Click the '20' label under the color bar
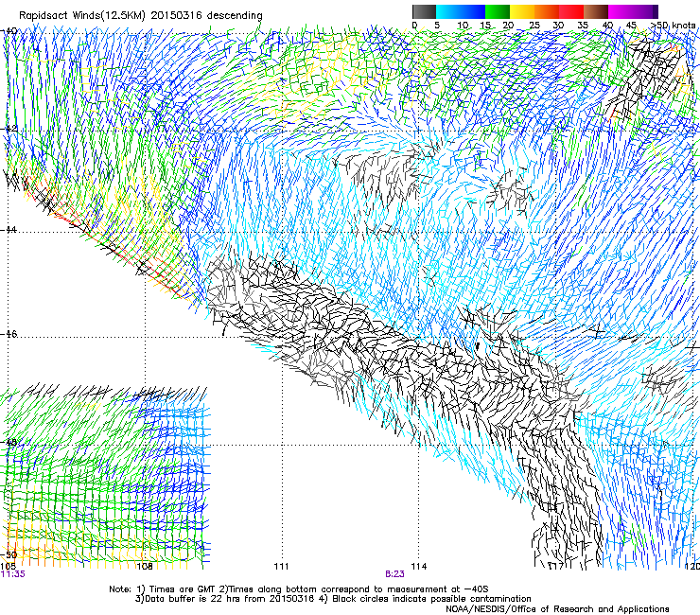 tap(508, 26)
